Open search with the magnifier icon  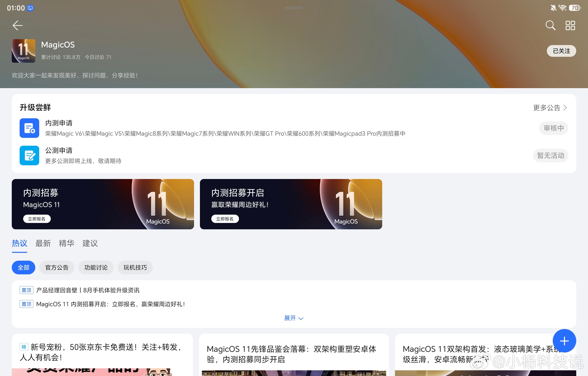(550, 25)
